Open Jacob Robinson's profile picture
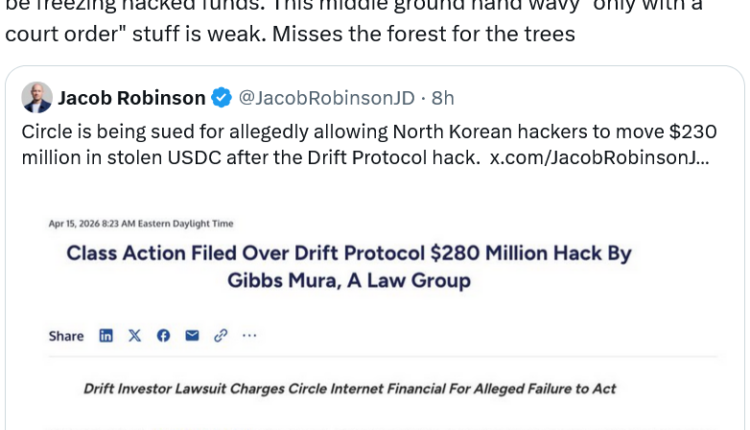This screenshot has height=430, width=750. (x=35, y=98)
